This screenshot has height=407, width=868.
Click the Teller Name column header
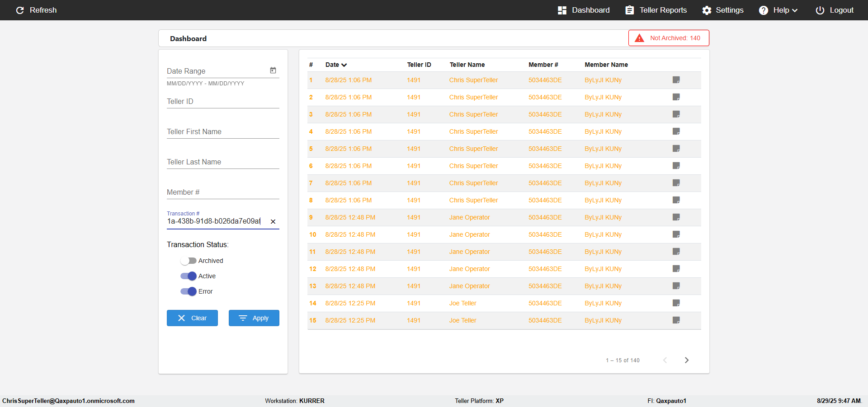467,65
